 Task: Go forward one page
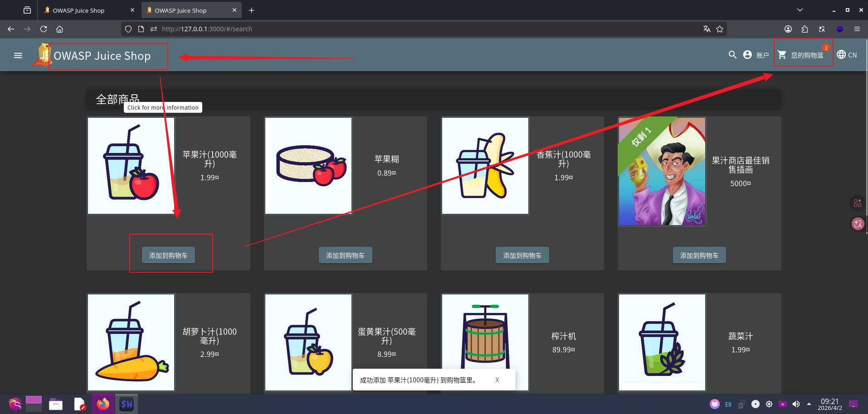click(27, 29)
